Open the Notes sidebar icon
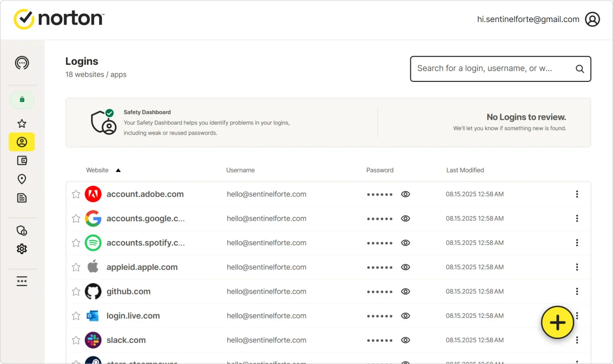 click(22, 198)
